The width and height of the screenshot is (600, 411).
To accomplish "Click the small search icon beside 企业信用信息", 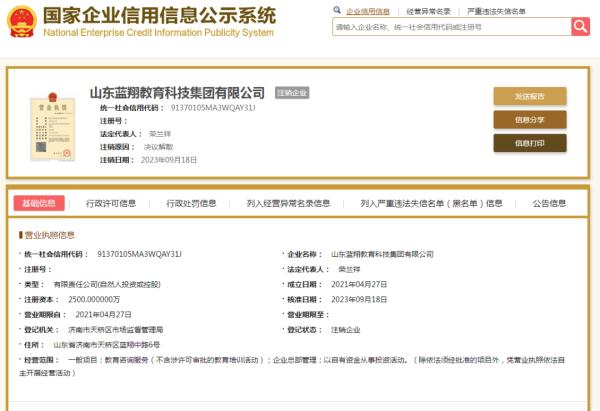I will [x=337, y=10].
